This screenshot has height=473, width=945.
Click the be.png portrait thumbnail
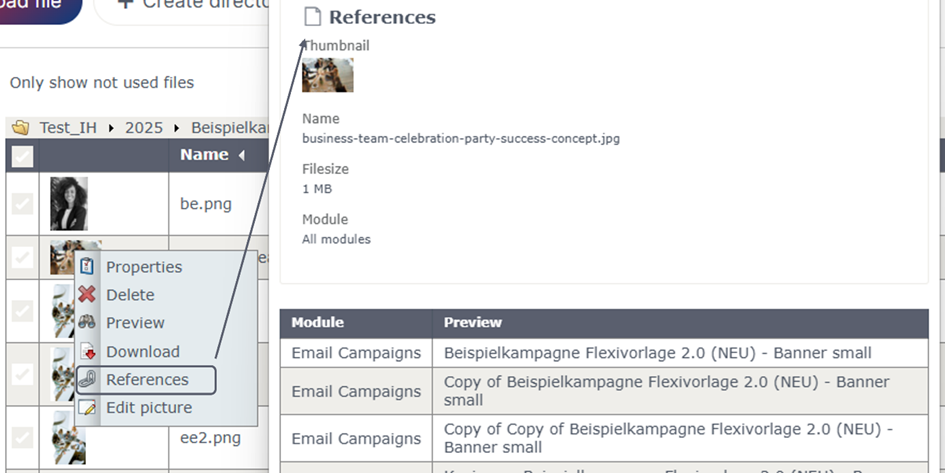click(69, 204)
